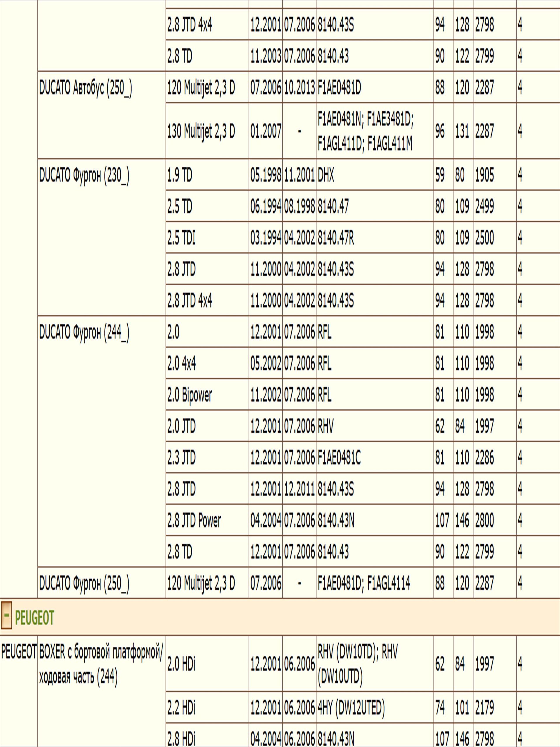Screen dimensions: 560x747
Task: Click the 59 kW power cell
Action: pos(444,175)
